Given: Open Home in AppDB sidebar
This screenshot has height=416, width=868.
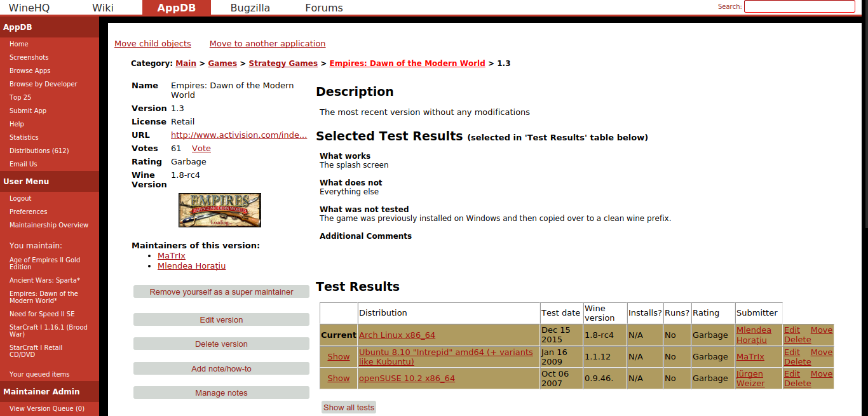Looking at the screenshot, I should pyautogui.click(x=19, y=44).
